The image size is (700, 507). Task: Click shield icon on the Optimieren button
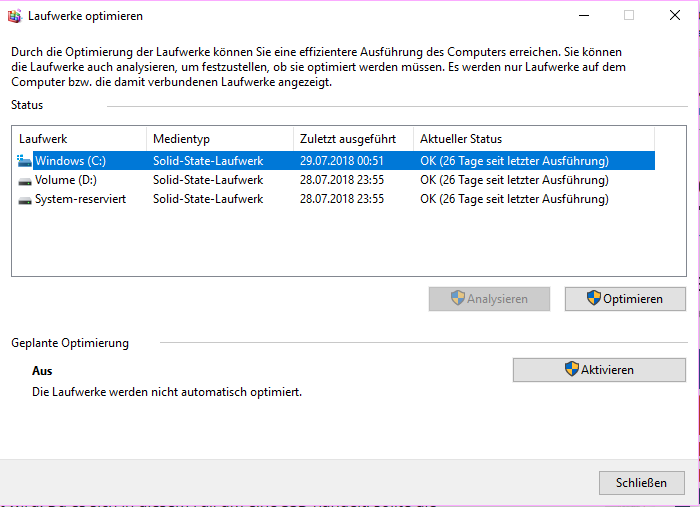(594, 298)
